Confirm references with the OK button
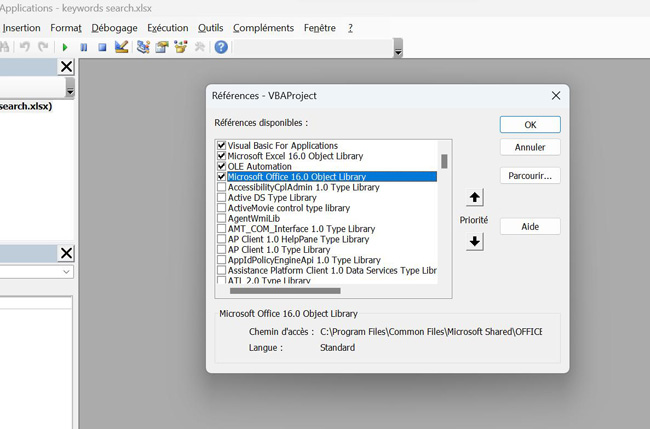 [x=530, y=125]
